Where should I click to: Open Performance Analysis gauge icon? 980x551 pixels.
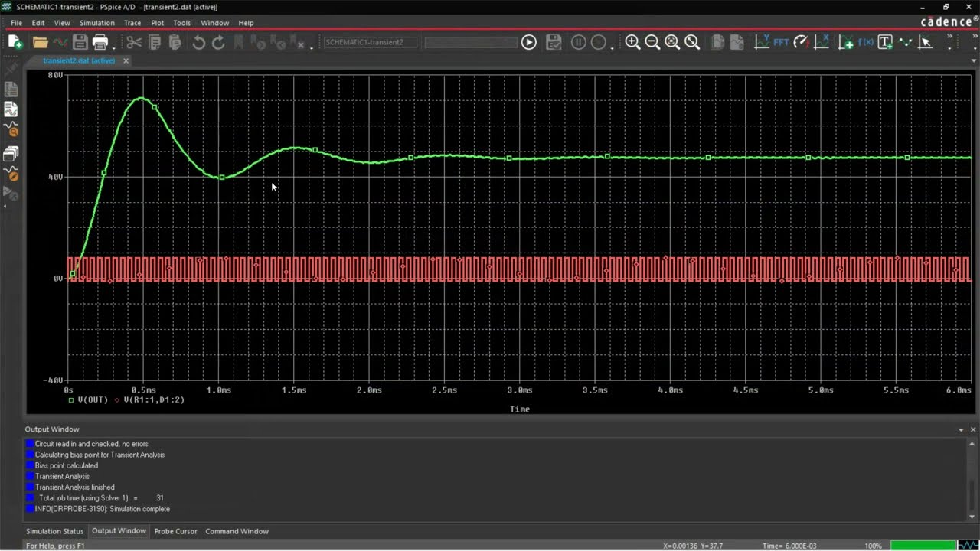coord(801,42)
